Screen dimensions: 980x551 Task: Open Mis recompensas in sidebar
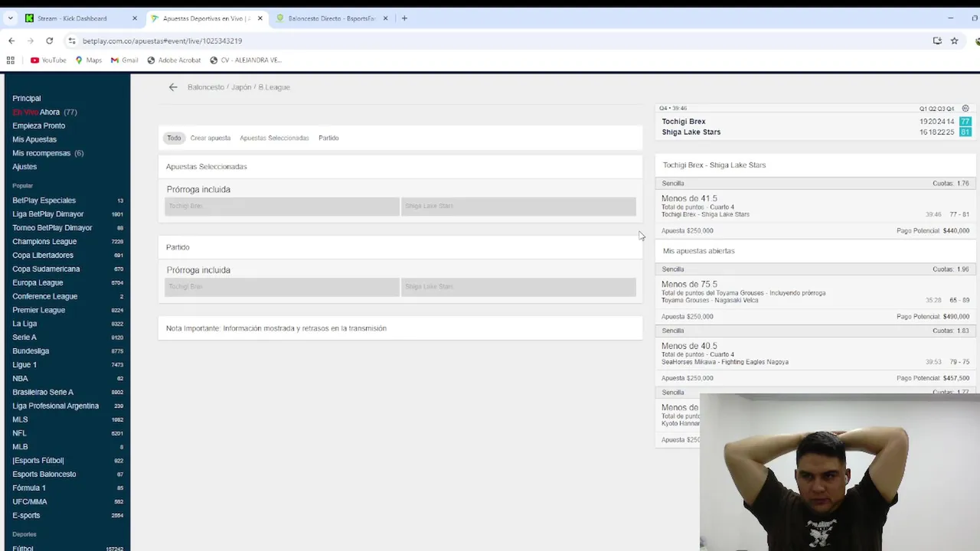48,153
